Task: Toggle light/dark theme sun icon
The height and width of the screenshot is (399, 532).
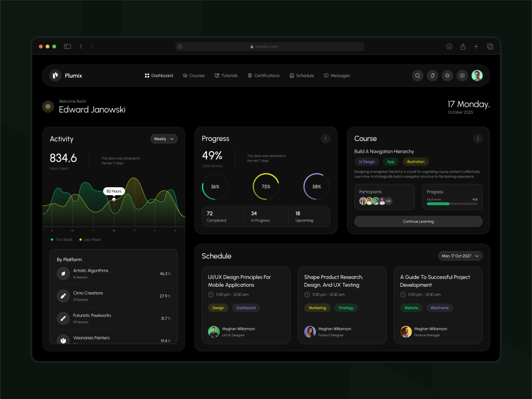Action: [447, 76]
